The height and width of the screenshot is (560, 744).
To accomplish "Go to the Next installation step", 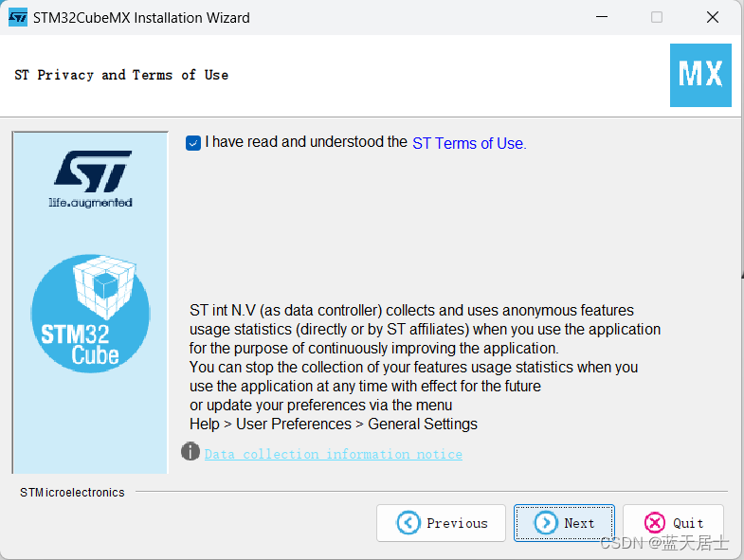I will tap(564, 523).
